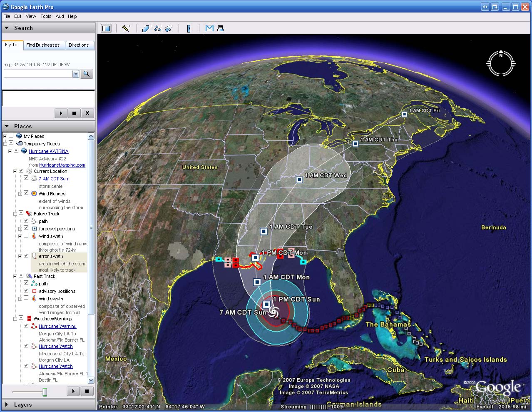Play the Places tour
Screen dimensions: 532x412
[73, 391]
